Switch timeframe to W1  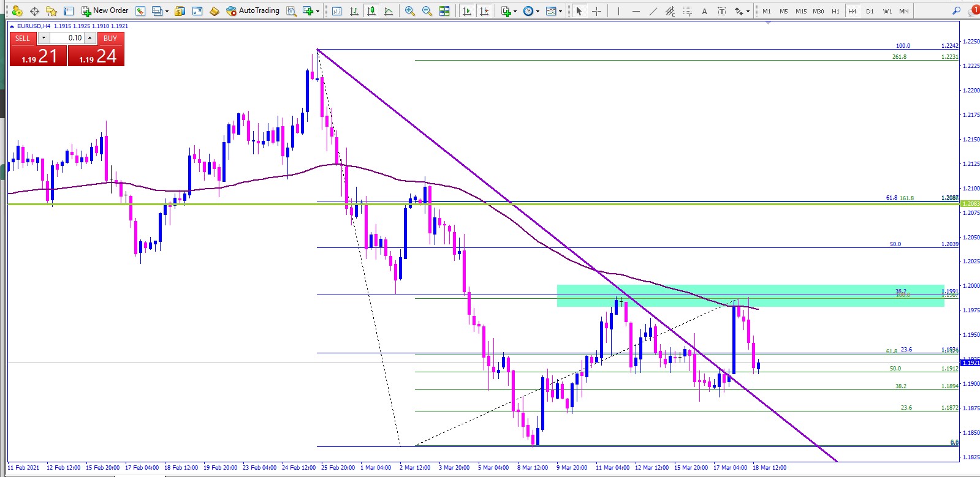tap(887, 11)
